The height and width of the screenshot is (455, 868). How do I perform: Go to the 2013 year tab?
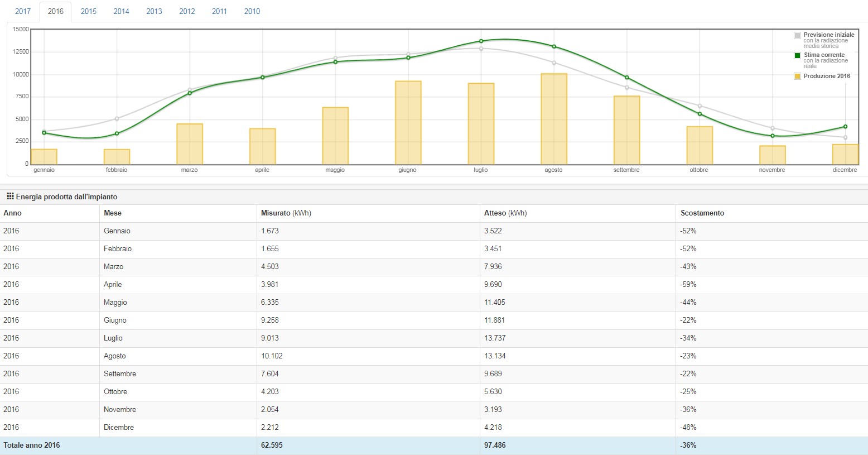(154, 11)
